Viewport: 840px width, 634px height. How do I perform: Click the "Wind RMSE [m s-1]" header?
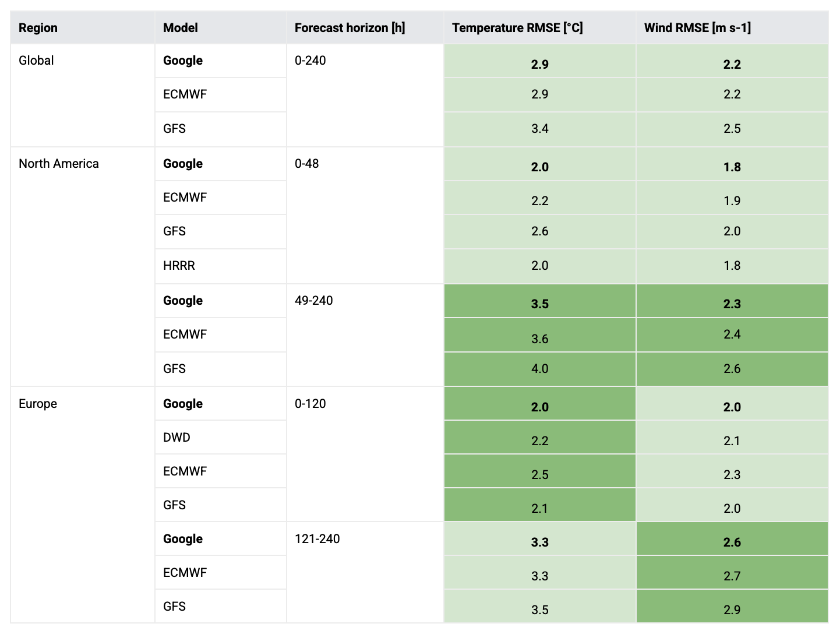697,27
